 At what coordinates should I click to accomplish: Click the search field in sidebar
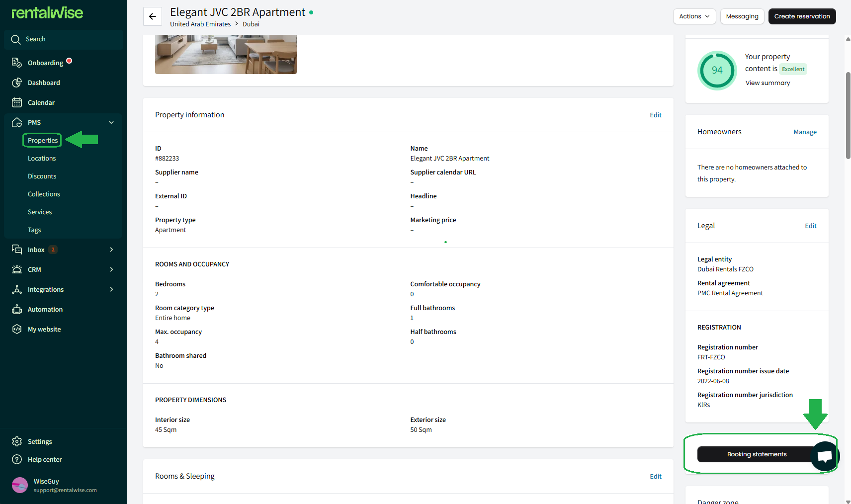64,39
